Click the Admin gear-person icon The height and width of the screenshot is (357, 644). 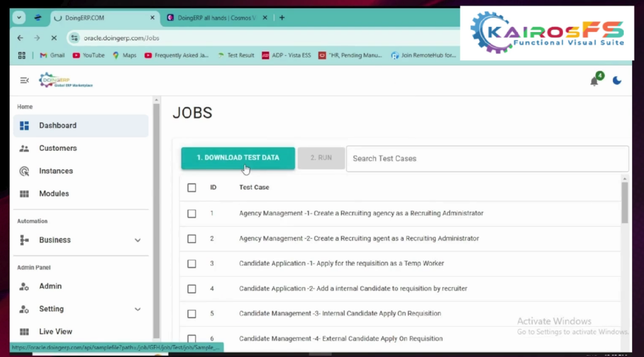point(25,287)
